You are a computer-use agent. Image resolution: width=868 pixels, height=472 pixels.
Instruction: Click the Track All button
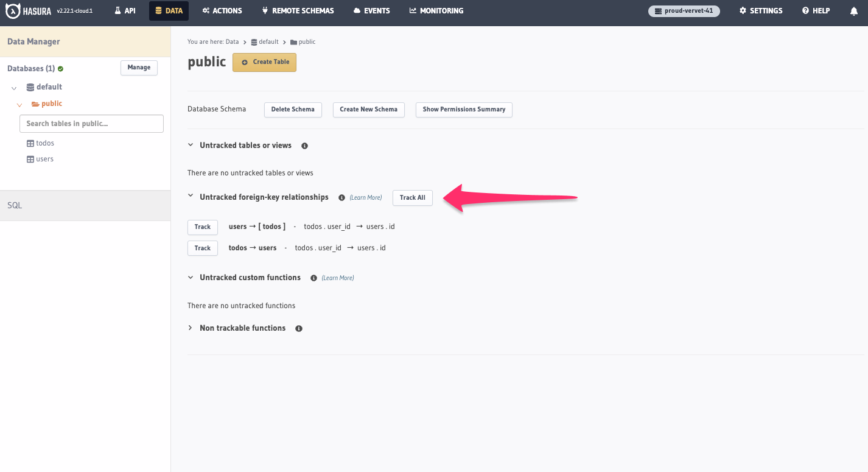coord(412,197)
